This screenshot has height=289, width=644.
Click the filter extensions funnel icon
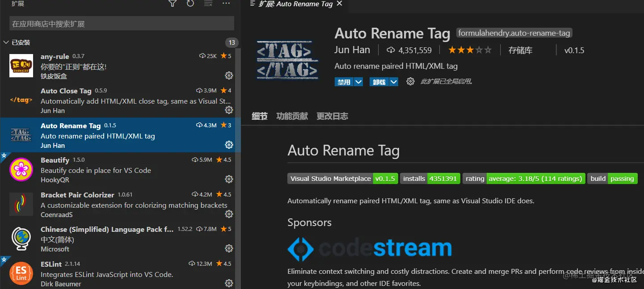[173, 4]
